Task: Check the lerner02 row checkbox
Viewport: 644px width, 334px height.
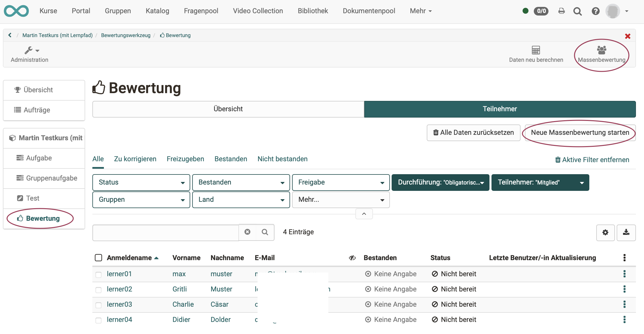Action: 98,290
